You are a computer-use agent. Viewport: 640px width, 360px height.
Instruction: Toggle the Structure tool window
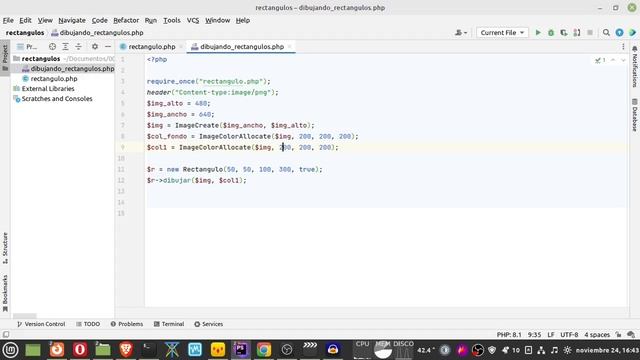coord(5,247)
